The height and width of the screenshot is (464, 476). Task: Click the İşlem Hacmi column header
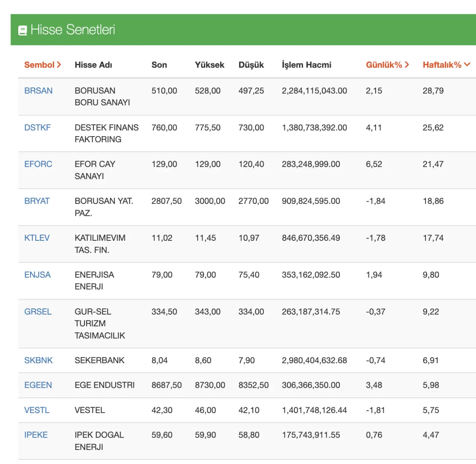306,65
